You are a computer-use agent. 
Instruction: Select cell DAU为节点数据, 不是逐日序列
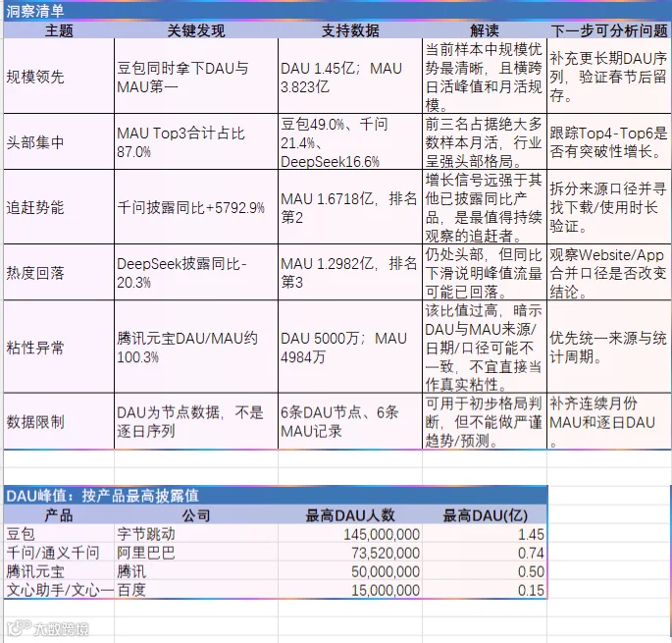196,421
